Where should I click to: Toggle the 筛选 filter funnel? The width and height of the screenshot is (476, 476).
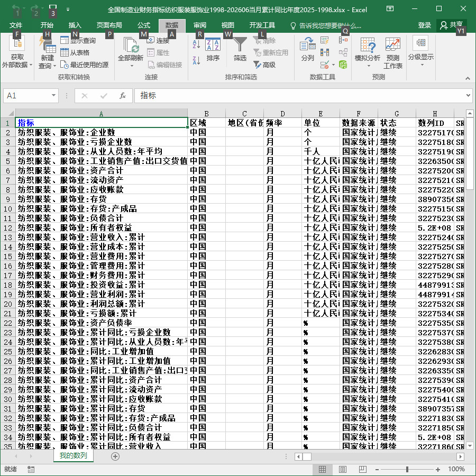pos(240,49)
